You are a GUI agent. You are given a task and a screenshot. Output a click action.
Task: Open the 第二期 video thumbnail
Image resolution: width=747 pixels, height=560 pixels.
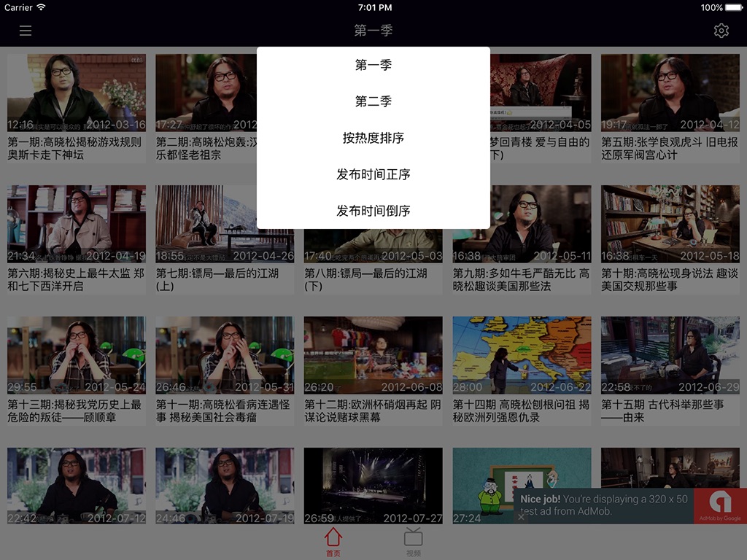tap(206, 93)
